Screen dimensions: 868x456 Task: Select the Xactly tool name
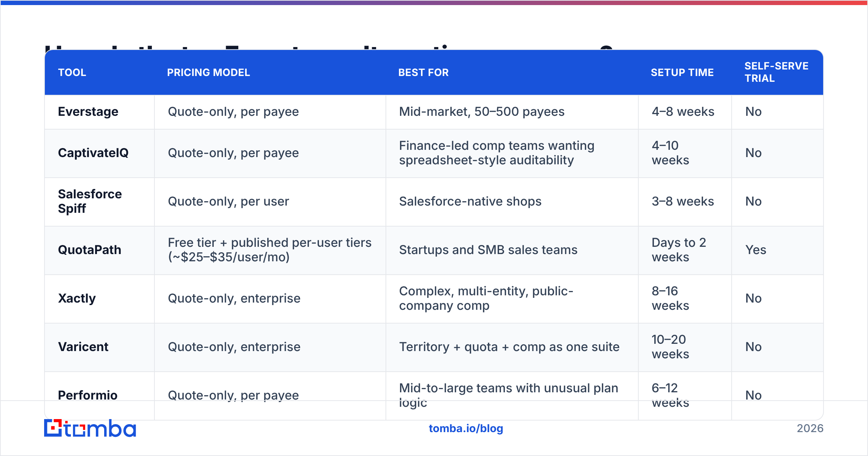[x=77, y=299]
